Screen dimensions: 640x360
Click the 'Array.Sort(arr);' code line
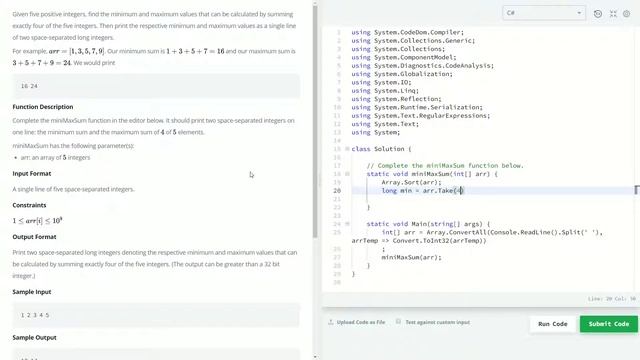(x=411, y=182)
